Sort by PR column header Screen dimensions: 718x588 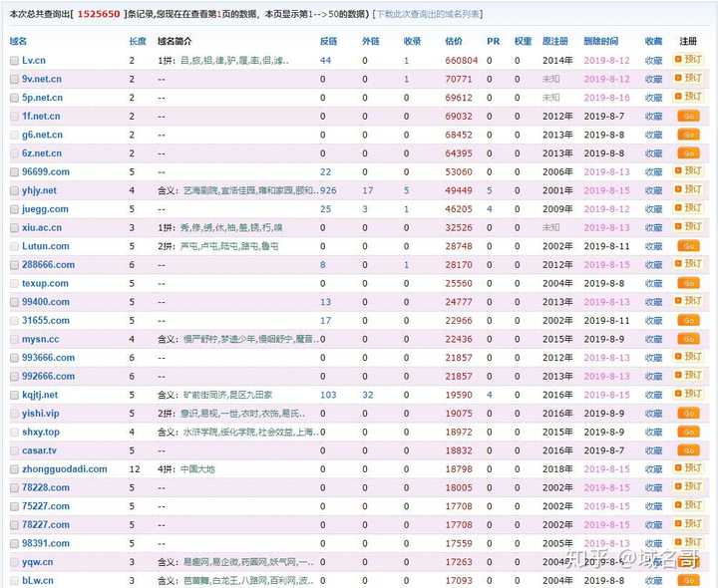[494, 41]
